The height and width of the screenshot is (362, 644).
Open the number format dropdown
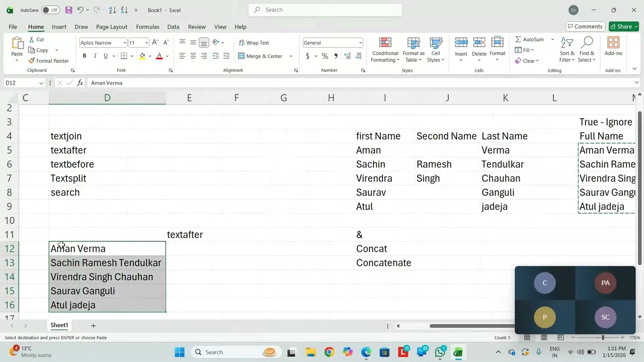[360, 43]
